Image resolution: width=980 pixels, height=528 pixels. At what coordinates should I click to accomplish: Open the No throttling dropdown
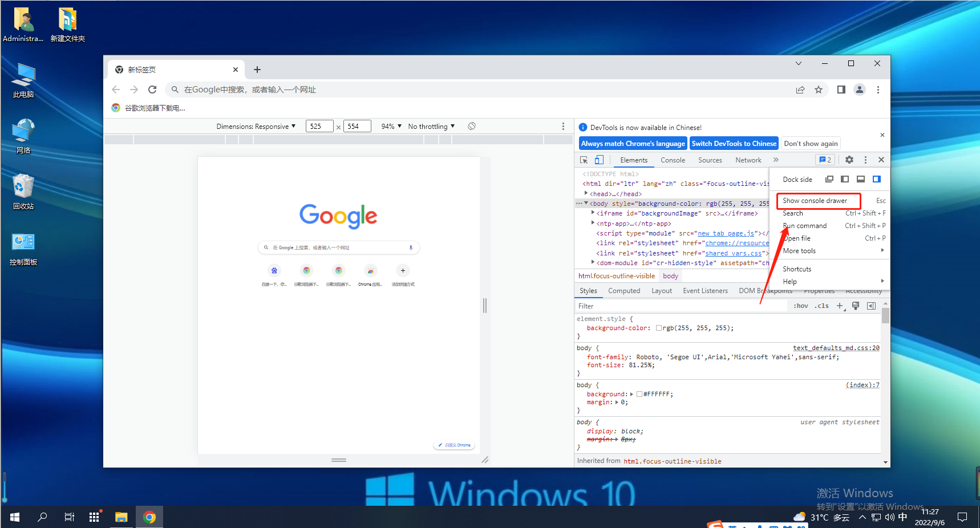click(431, 127)
